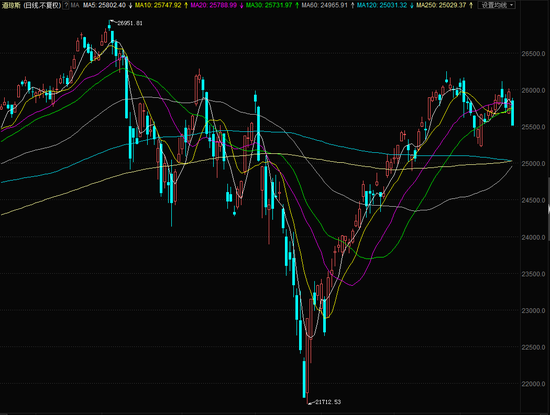550x415 pixels.
Task: Click the MA250 up-arrow indicator
Action: [x=471, y=5]
